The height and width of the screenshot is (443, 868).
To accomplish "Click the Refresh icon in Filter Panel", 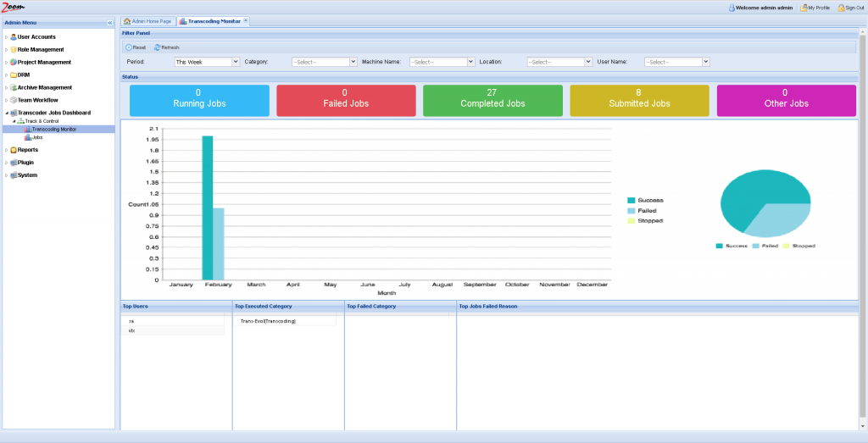I will (x=157, y=47).
